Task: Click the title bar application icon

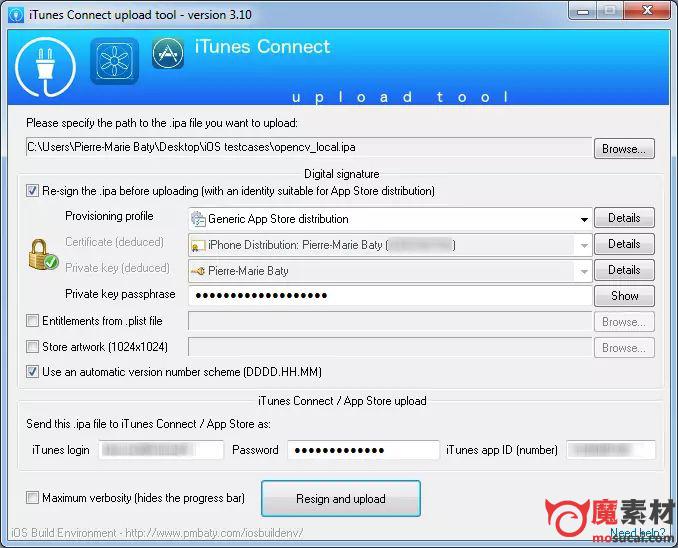Action: point(16,15)
